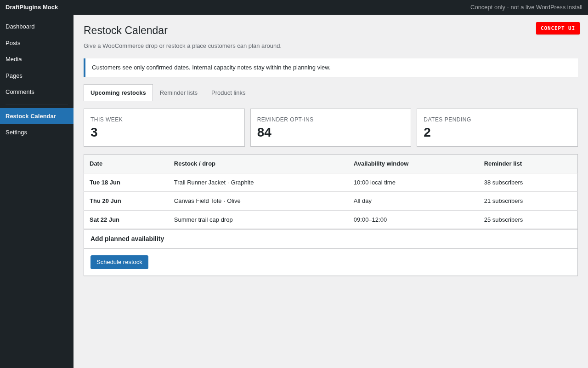Open Settings in the sidebar
Screen dimensions: 588x368
tap(37, 132)
